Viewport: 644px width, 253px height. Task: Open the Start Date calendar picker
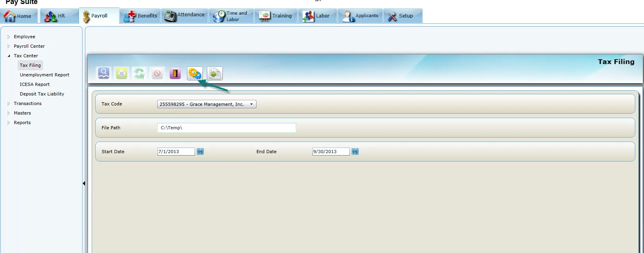point(200,152)
